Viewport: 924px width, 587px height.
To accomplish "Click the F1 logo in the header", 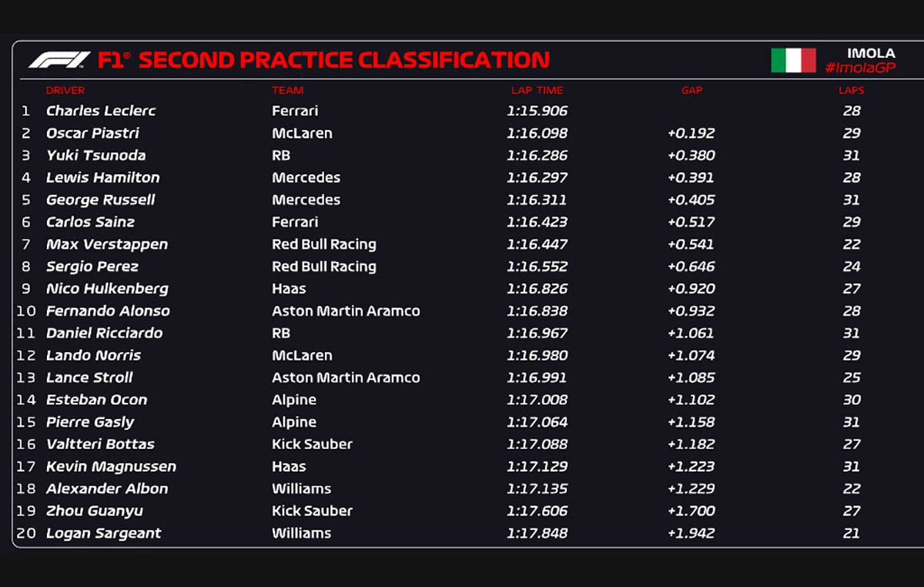I will point(59,60).
